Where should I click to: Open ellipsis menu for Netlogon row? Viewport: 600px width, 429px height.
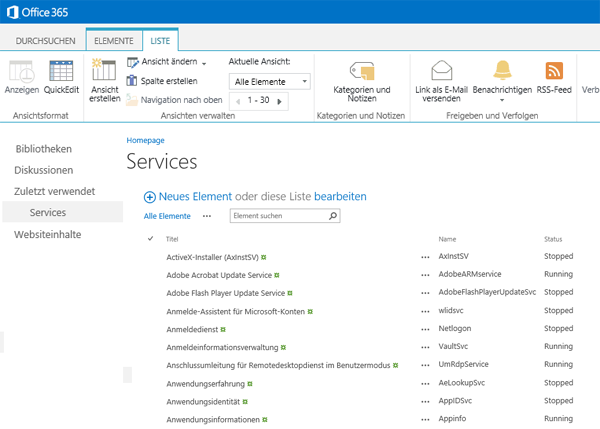[425, 329]
